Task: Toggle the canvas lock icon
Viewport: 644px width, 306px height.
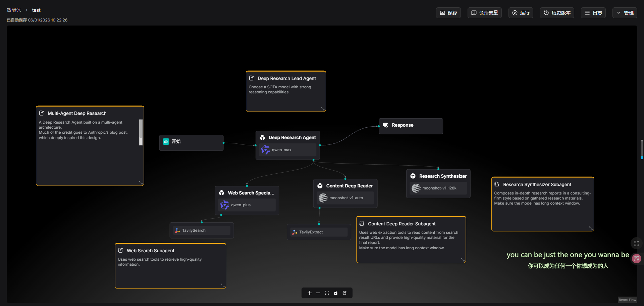Action: [x=336, y=293]
